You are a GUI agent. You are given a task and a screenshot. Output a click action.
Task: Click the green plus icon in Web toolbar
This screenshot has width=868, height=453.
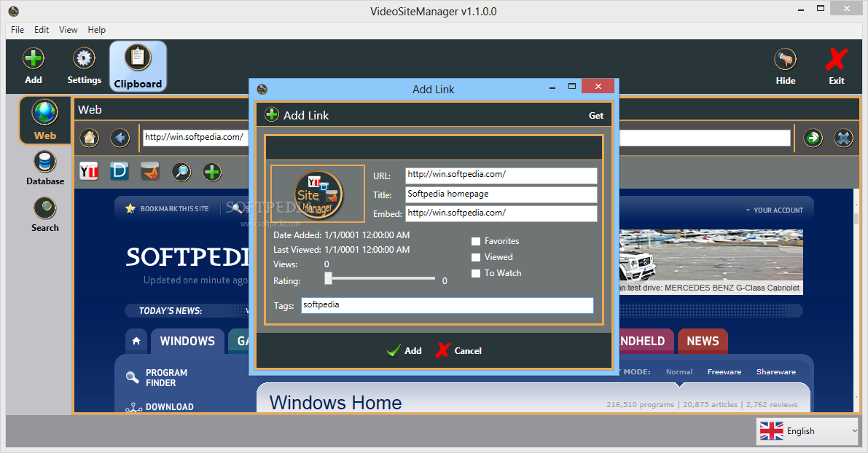212,172
